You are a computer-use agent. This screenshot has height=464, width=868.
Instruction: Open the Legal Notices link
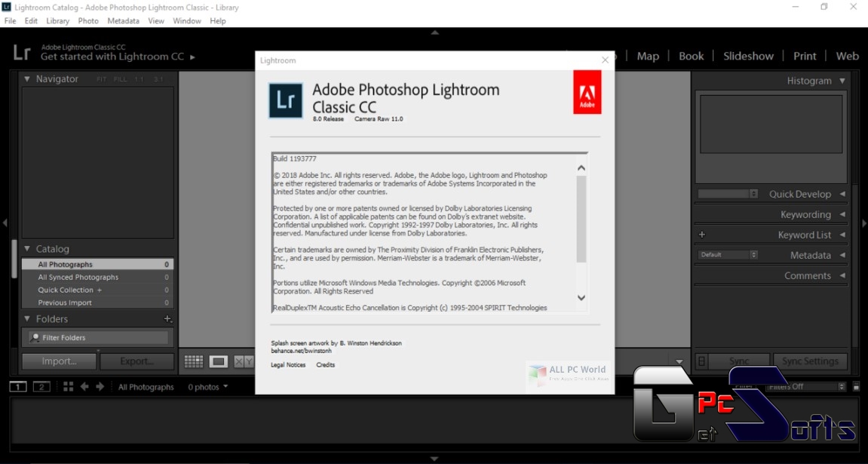pyautogui.click(x=288, y=365)
